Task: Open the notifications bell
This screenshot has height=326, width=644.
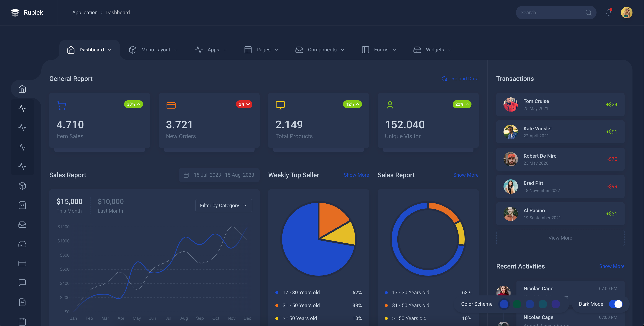Action: click(x=609, y=13)
